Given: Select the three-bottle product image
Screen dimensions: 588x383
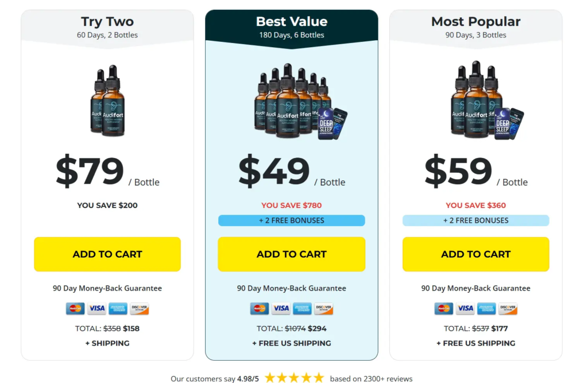Looking at the screenshot, I should coord(485,100).
